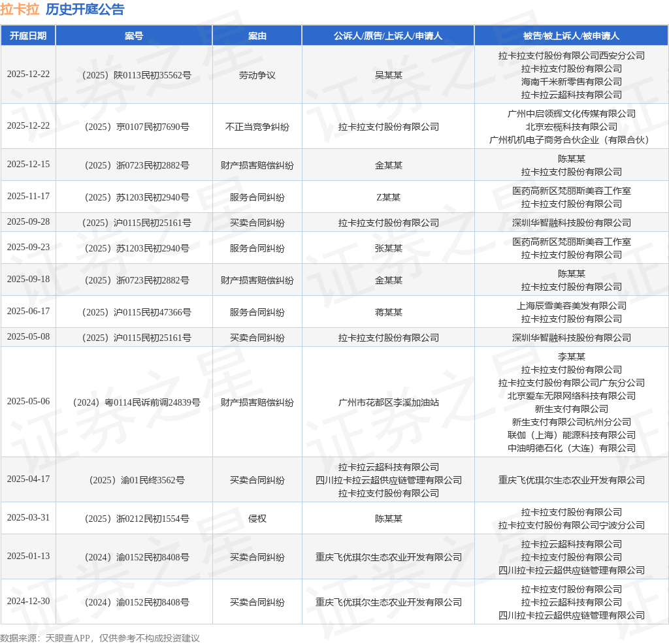This screenshot has width=669, height=644.
Task: Click 北京宏榄科技有限公司
Action: [x=571, y=127]
